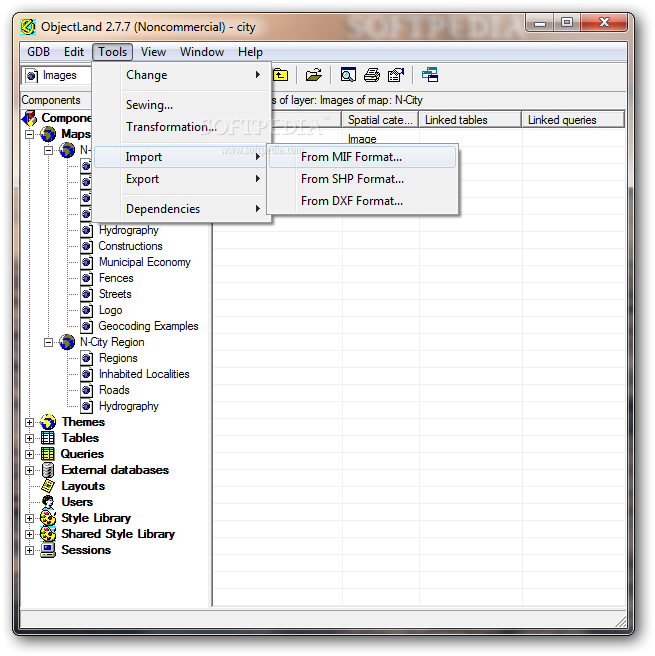Viewport: 655px width, 656px height.
Task: Click the cascading windows toolbar icon
Action: pos(430,75)
